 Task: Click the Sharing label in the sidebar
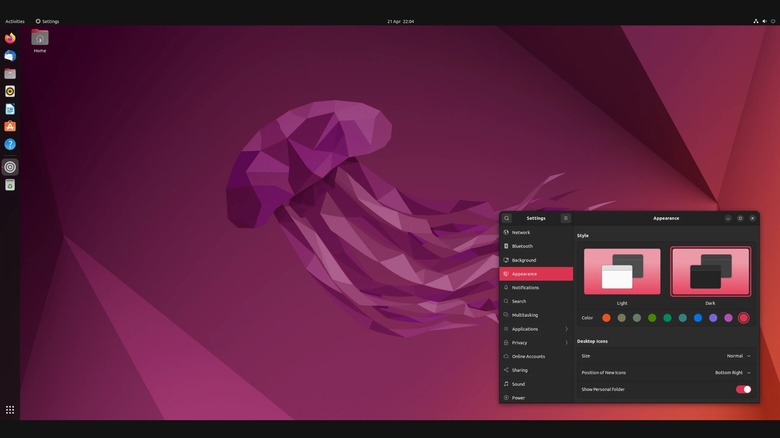519,370
